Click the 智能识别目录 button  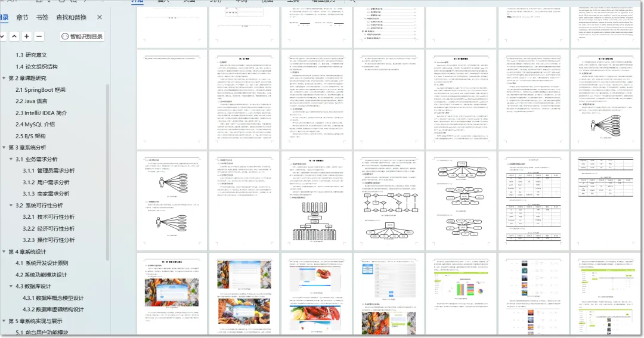(82, 36)
